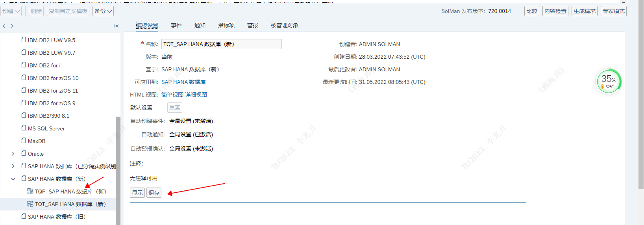Click the 自动创建事件 全局设置 (未激活) value

(191, 121)
